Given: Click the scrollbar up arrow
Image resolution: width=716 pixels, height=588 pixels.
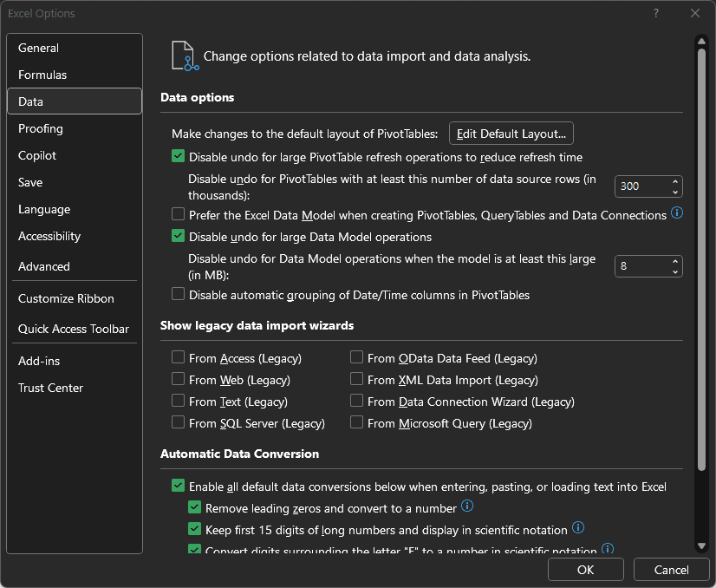Looking at the screenshot, I should (x=701, y=41).
